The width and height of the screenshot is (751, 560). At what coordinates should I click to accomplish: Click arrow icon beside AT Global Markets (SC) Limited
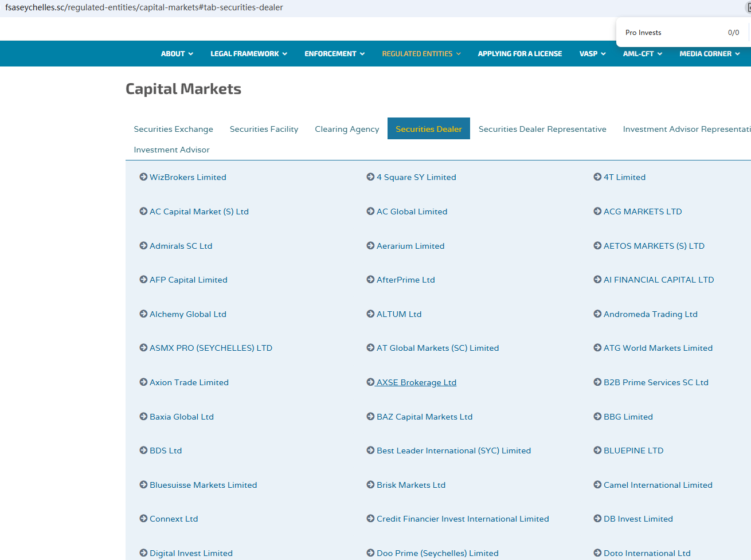[x=370, y=348]
